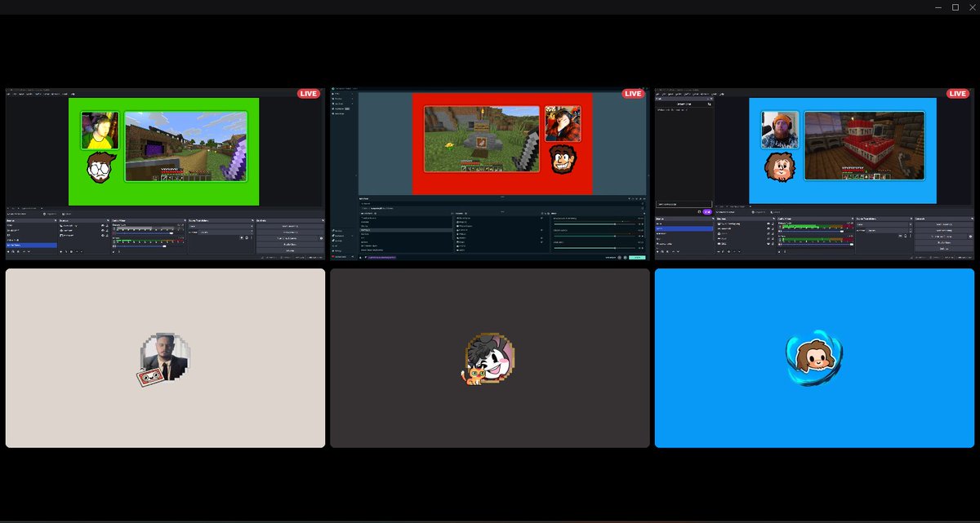Select the suited man avatar in beige tile
The image size is (980, 523).
[164, 358]
